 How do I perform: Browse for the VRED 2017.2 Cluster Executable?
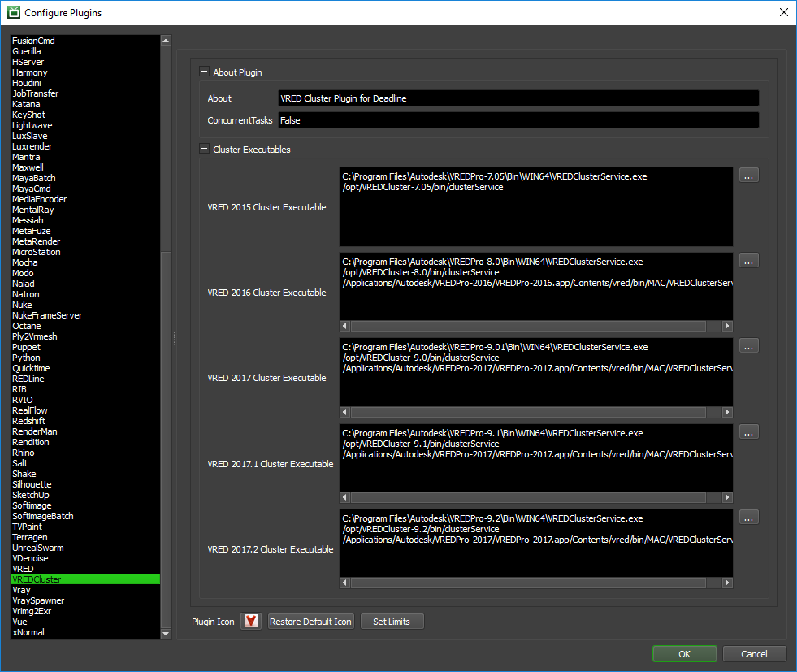point(748,518)
